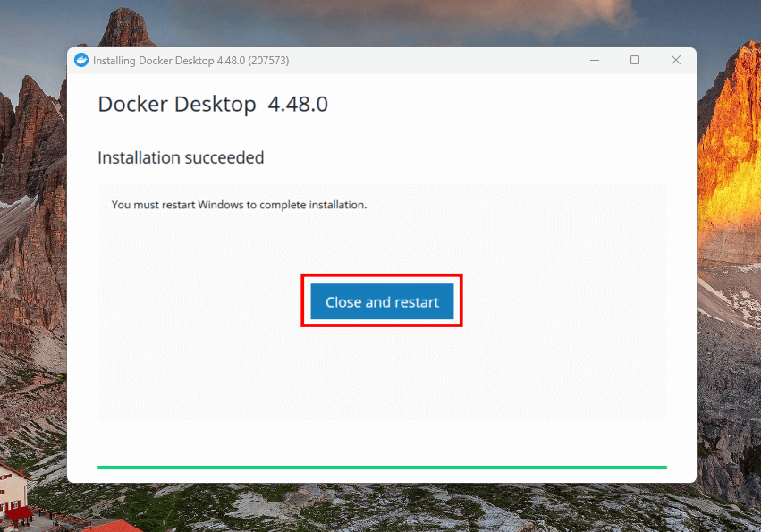Viewport: 761px width, 532px height.
Task: Click the title 'Installing Docker Desktop 4.48.0 (207573)'
Action: (x=190, y=61)
